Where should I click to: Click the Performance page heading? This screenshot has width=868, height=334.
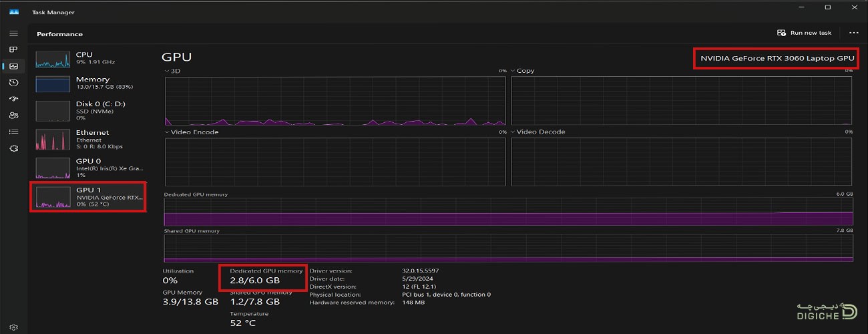coord(59,34)
